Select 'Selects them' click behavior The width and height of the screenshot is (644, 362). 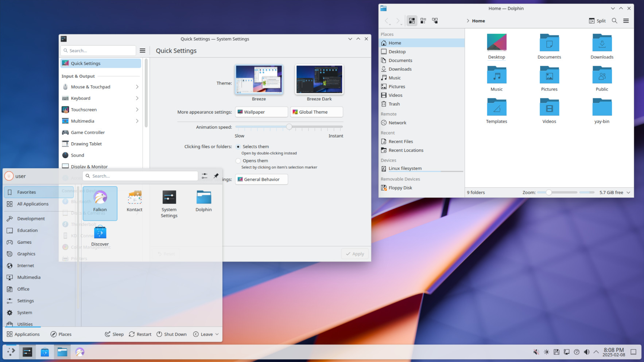pos(238,147)
